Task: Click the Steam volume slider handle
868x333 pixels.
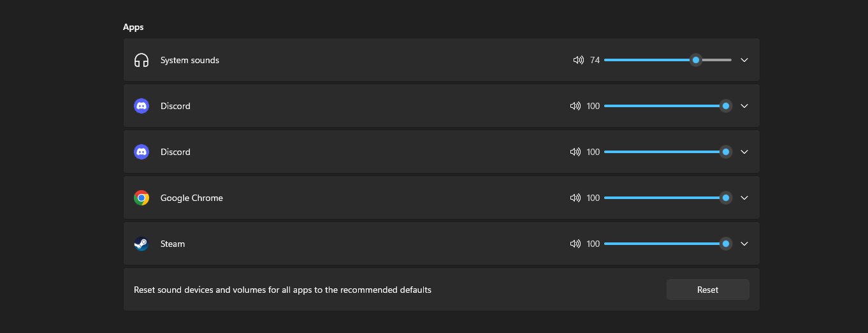Action: tap(725, 244)
